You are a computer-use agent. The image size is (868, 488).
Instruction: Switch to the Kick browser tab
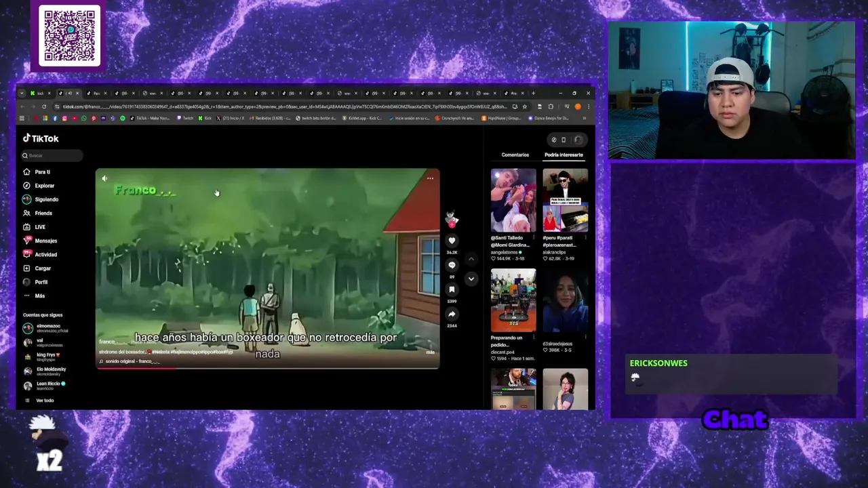click(x=39, y=93)
